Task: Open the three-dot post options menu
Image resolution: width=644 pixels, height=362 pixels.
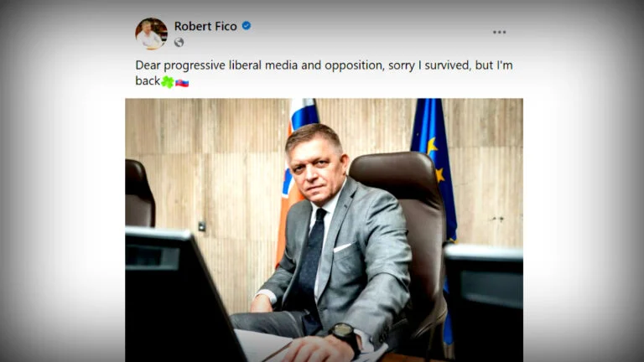Action: (500, 32)
